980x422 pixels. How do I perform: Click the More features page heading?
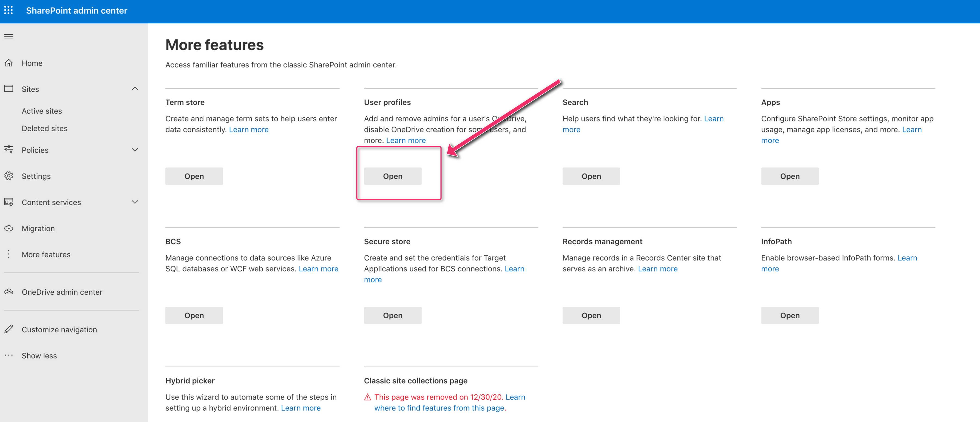(x=215, y=45)
